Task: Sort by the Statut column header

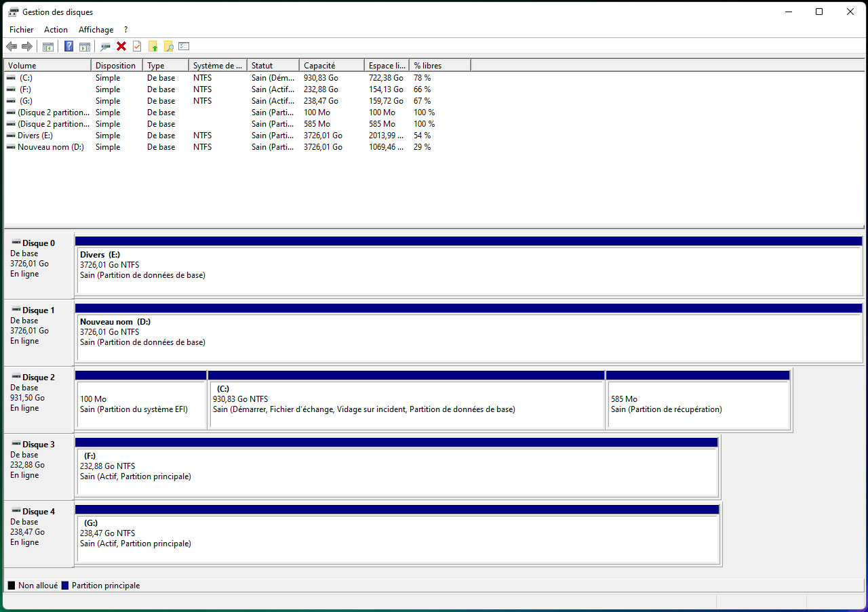Action: pos(273,66)
